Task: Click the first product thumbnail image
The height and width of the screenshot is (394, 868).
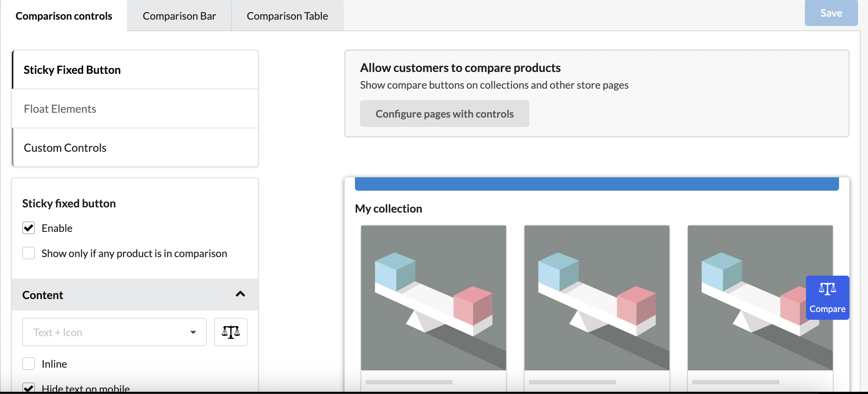Action: tap(433, 298)
